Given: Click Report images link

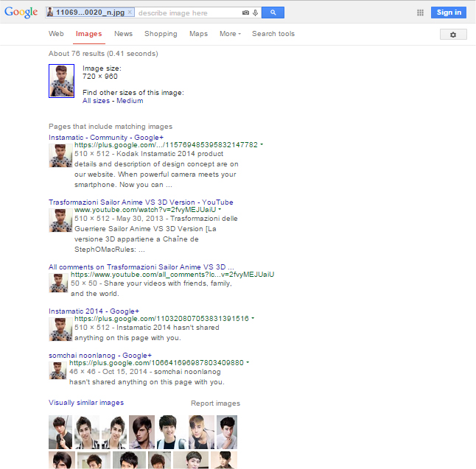Looking at the screenshot, I should click(x=216, y=403).
